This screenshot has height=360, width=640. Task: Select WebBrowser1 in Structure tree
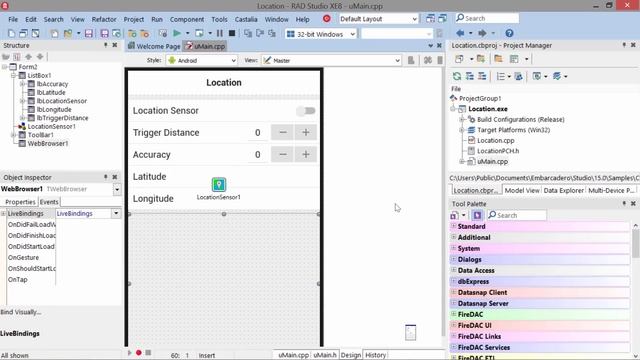point(48,143)
